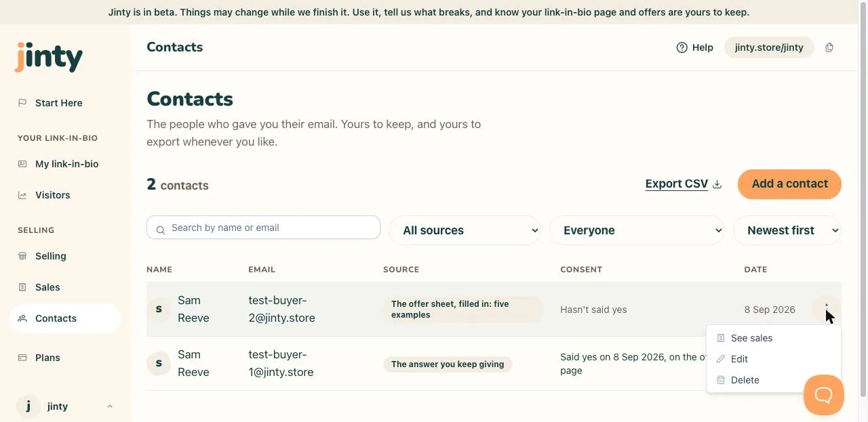The height and width of the screenshot is (422, 868).
Task: Go to Start Here
Action: (65, 103)
